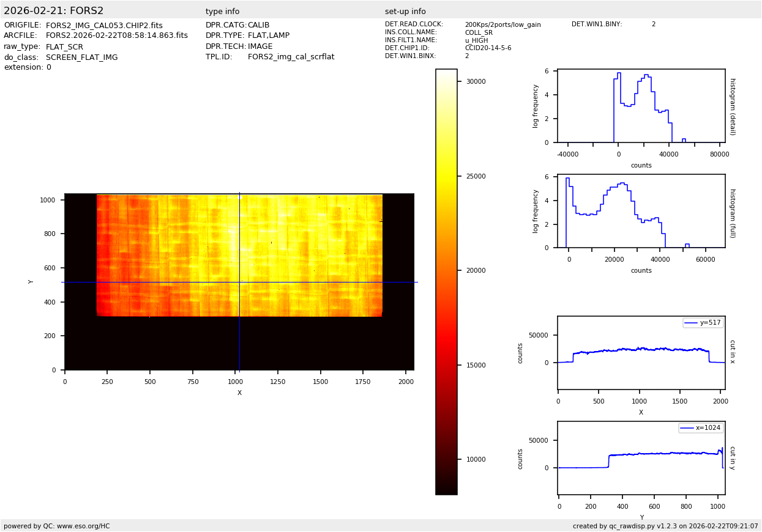This screenshot has width=762, height=532.
Task: Click the DET.READ.CLOCK value 200Kps/2ports/low_gain
Action: [502, 24]
